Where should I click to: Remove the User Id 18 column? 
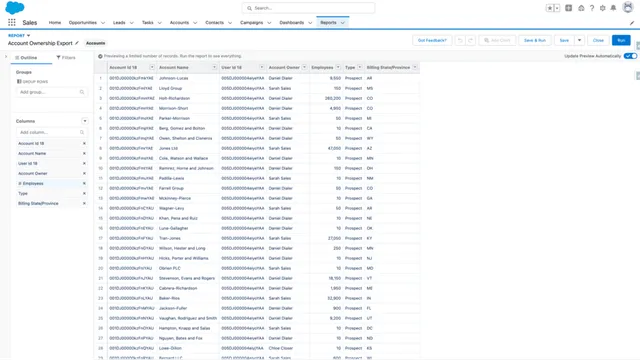tap(84, 163)
